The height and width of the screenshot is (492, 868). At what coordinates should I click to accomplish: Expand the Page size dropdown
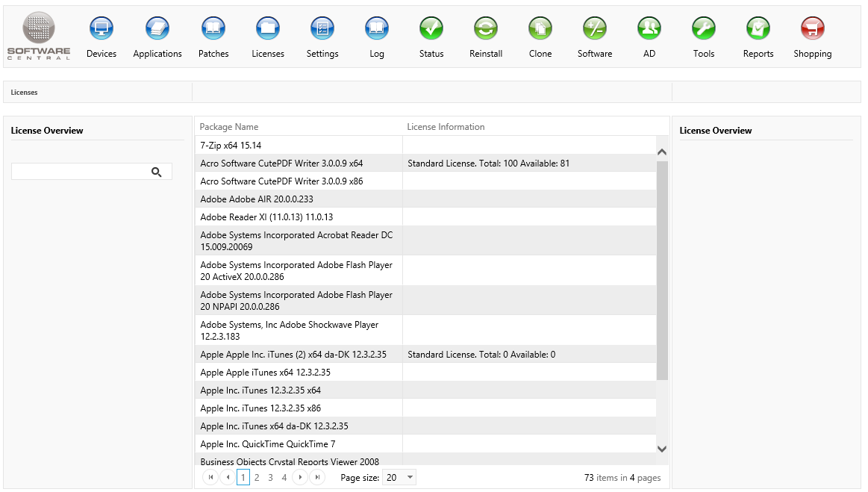[x=410, y=478]
